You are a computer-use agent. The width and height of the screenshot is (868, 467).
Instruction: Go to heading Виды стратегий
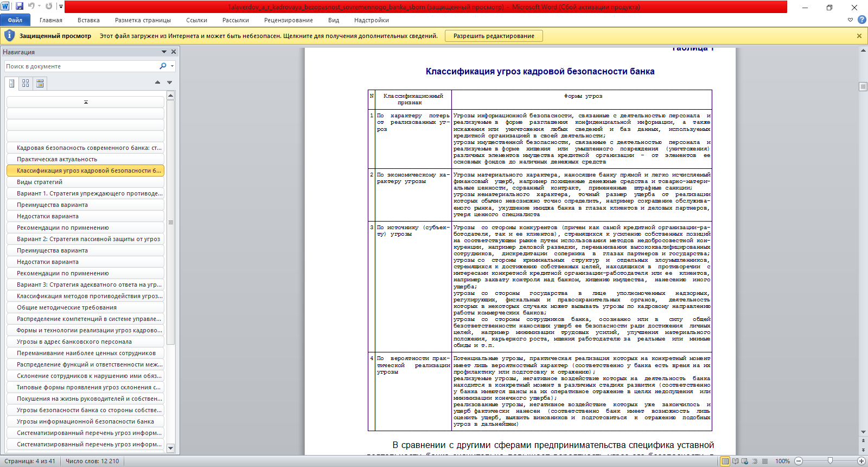[85, 182]
